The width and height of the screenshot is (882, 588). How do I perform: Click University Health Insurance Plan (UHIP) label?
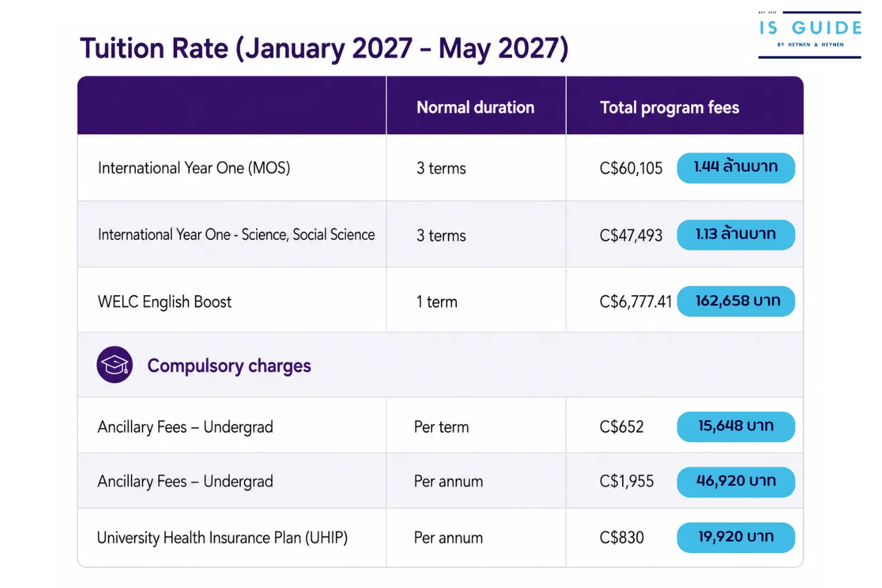click(x=222, y=538)
